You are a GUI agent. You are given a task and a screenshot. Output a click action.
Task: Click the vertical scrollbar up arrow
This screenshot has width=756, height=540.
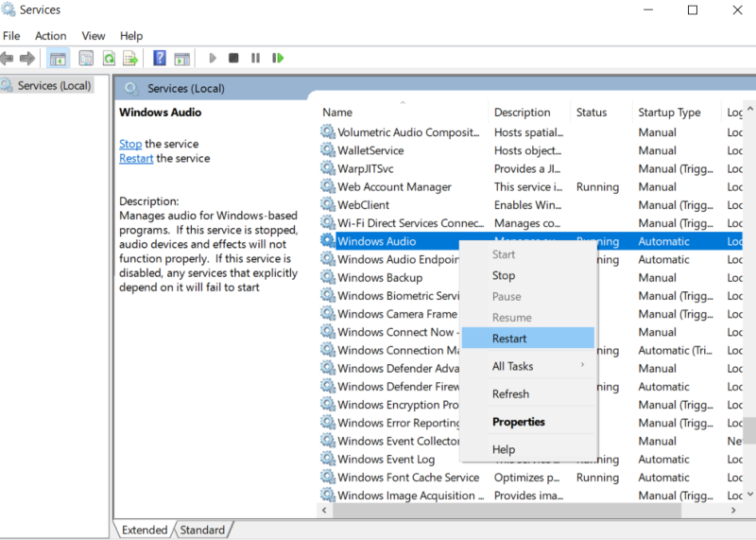(x=749, y=109)
